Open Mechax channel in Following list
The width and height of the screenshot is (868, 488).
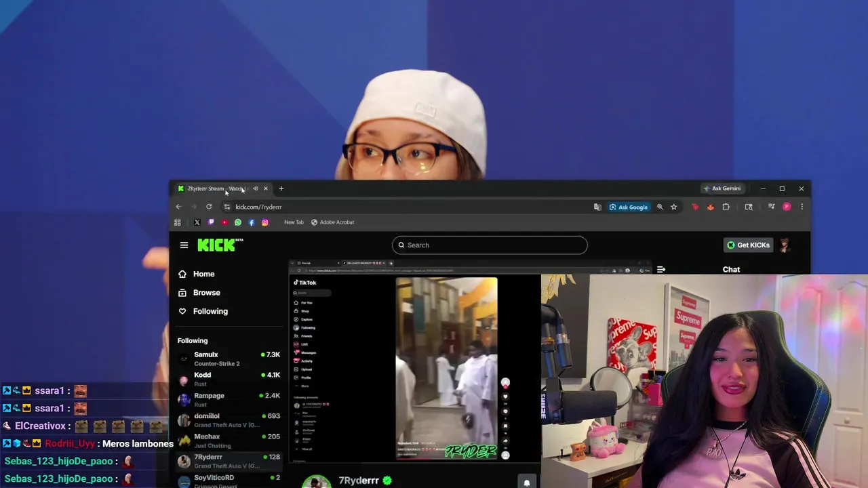click(x=229, y=441)
